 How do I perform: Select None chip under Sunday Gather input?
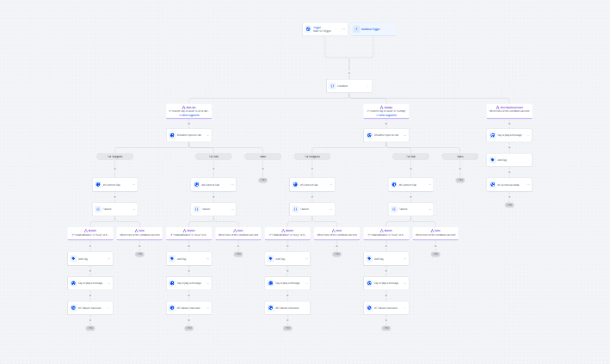click(x=459, y=157)
